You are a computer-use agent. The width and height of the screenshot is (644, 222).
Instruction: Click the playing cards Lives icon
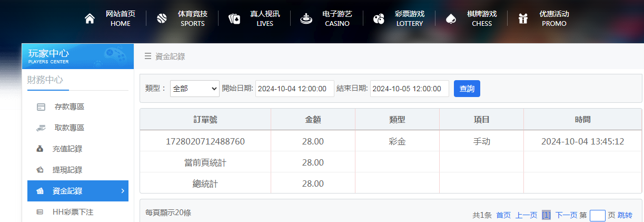point(234,19)
